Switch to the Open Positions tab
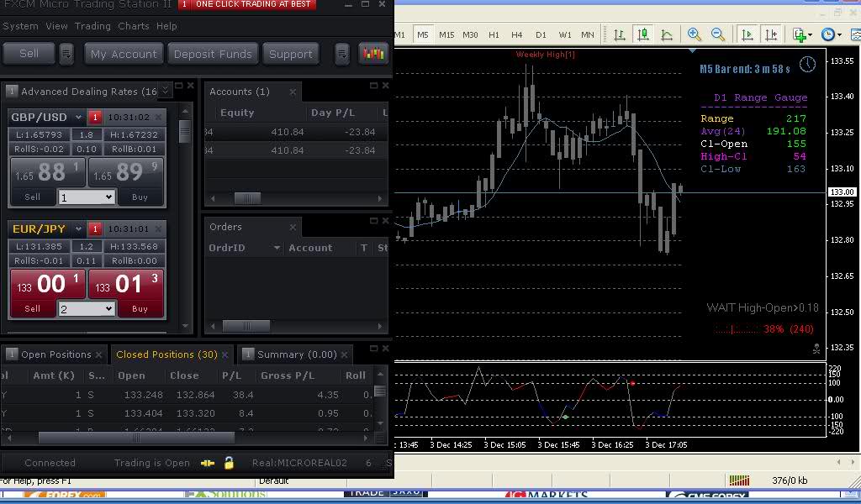 pyautogui.click(x=55, y=354)
